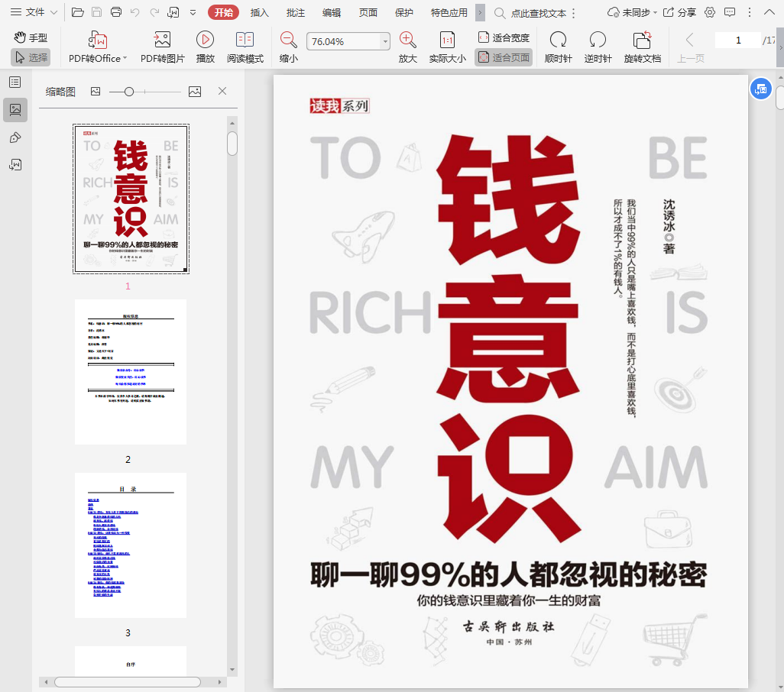Click the 旋转文档 icon

(x=642, y=40)
